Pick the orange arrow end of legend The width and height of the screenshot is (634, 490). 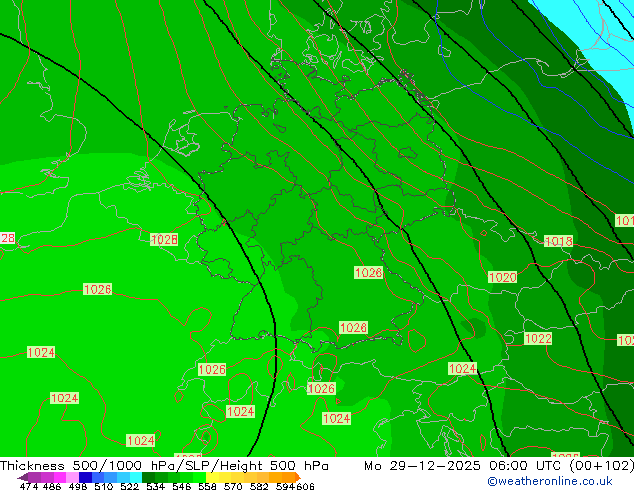coord(298,477)
